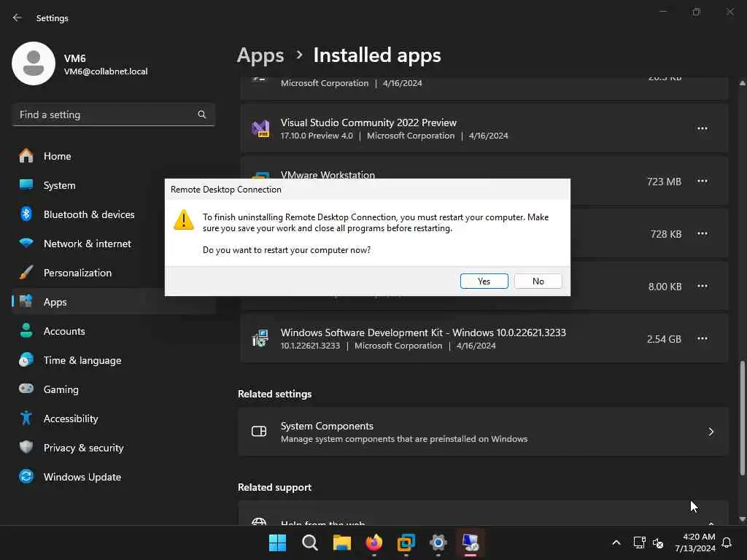
Task: Click the Privacy & security shield icon
Action: click(x=26, y=447)
